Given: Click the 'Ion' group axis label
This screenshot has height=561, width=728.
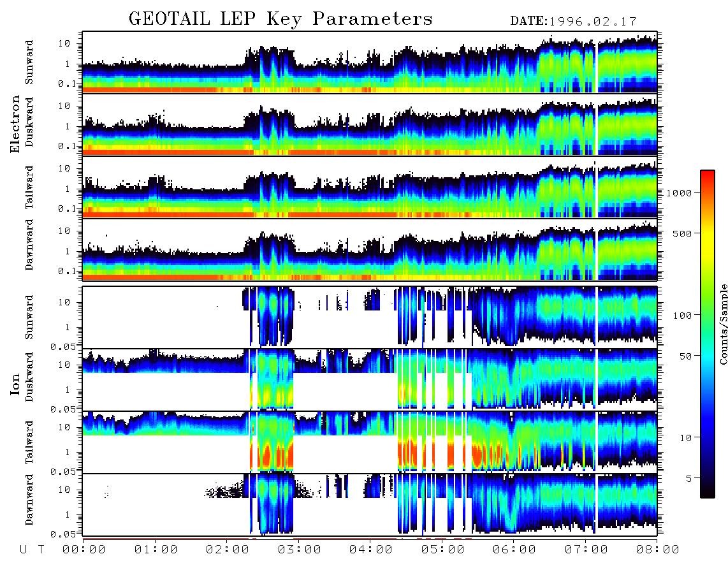Looking at the screenshot, I should click(x=15, y=384).
